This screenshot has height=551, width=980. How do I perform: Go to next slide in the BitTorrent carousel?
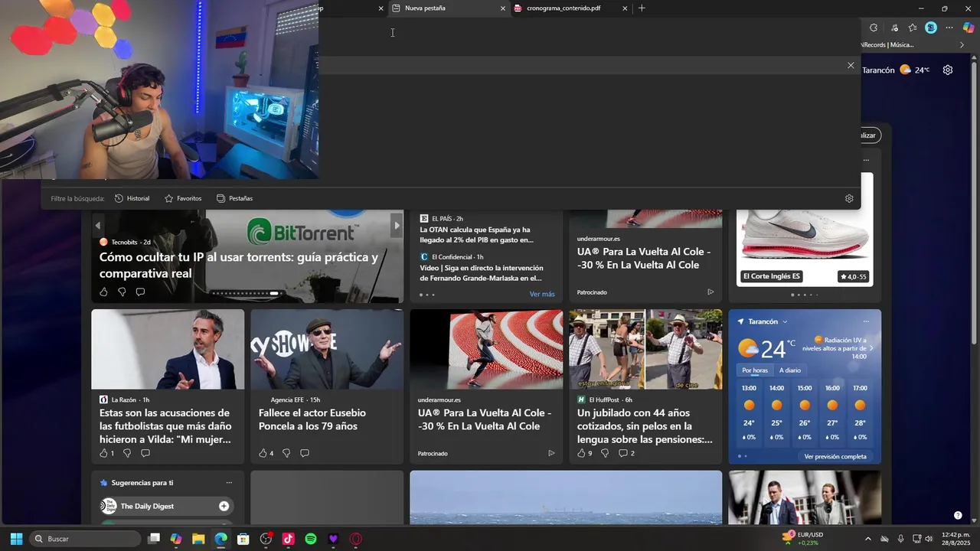[x=397, y=225]
